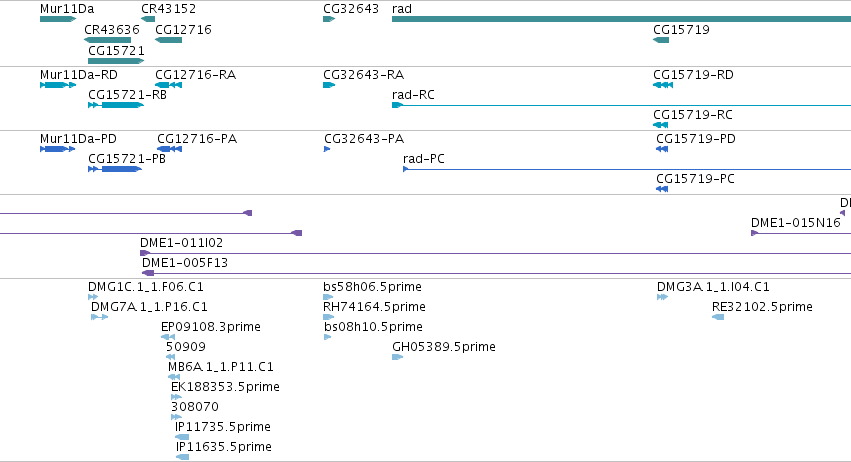Select the CG12716 gene glyph
851x462 pixels.
click(168, 40)
